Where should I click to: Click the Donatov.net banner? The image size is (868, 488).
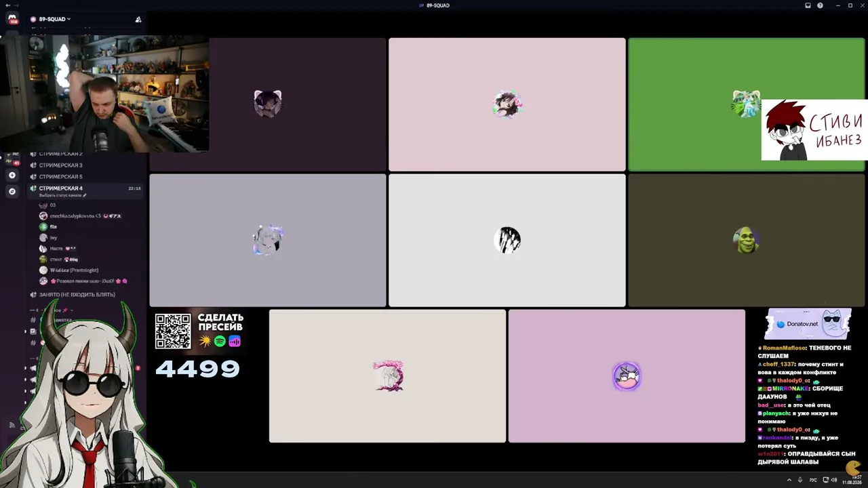coord(808,324)
